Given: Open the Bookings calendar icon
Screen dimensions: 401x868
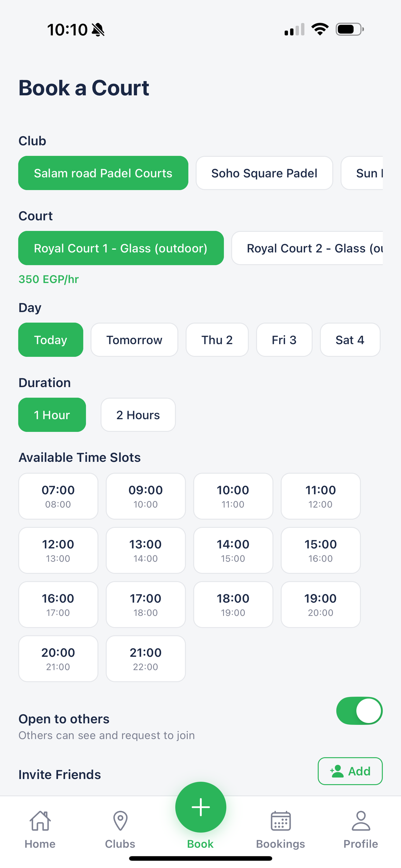Looking at the screenshot, I should click(280, 821).
